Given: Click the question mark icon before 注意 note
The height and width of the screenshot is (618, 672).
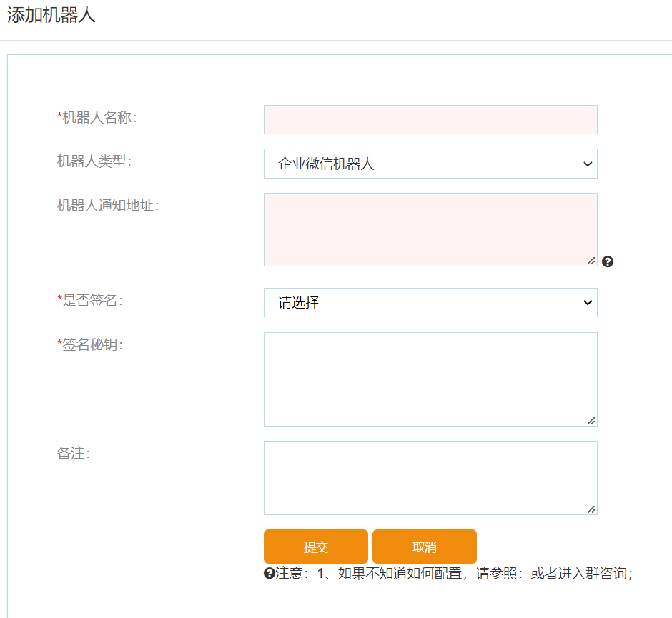Looking at the screenshot, I should click(270, 573).
